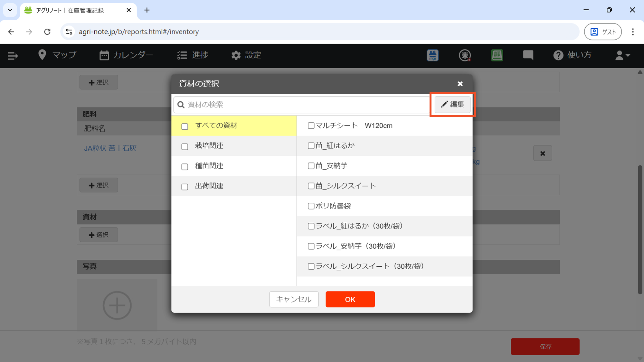This screenshot has height=362, width=644.
Task: Tick ラベル_シルクスイート（30枚/袋） checkbox
Action: tap(311, 266)
